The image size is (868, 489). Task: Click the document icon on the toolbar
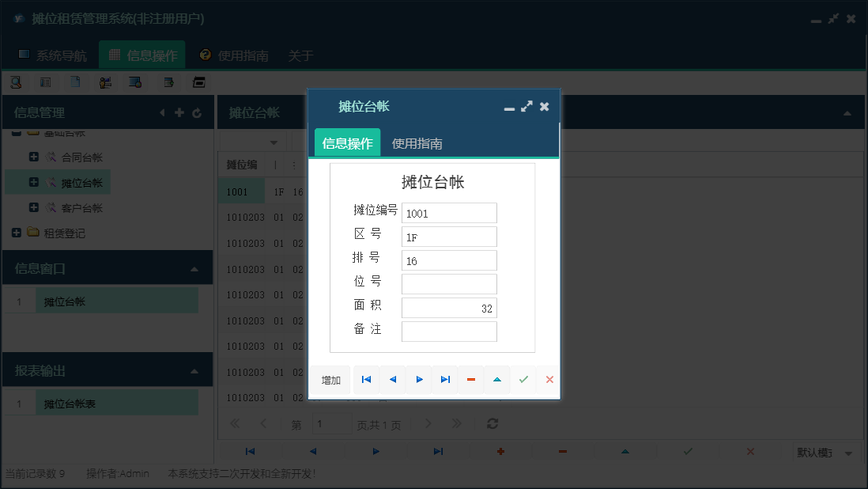[x=74, y=81]
